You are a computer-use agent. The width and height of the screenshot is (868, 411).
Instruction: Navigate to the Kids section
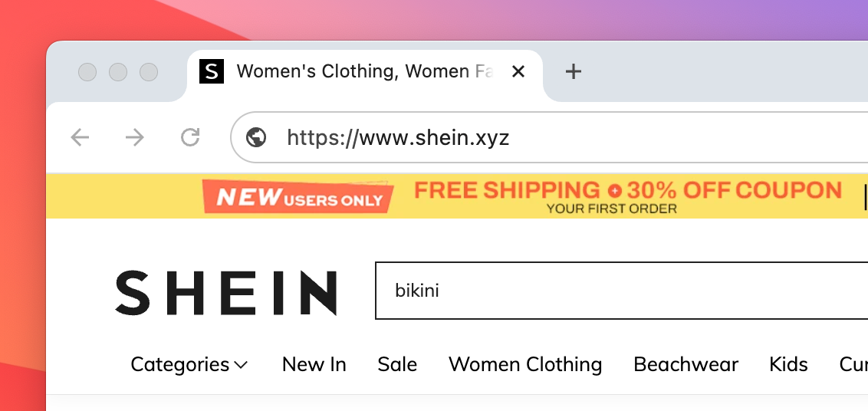[788, 364]
